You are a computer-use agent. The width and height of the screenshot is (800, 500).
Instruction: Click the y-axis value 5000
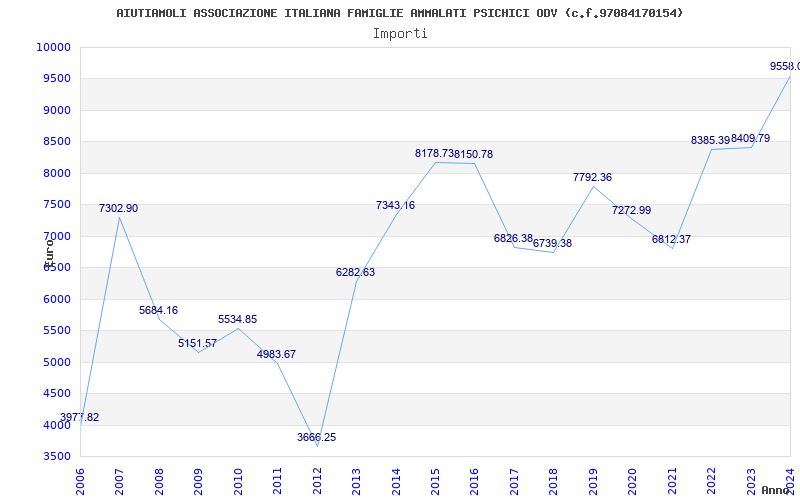56,362
